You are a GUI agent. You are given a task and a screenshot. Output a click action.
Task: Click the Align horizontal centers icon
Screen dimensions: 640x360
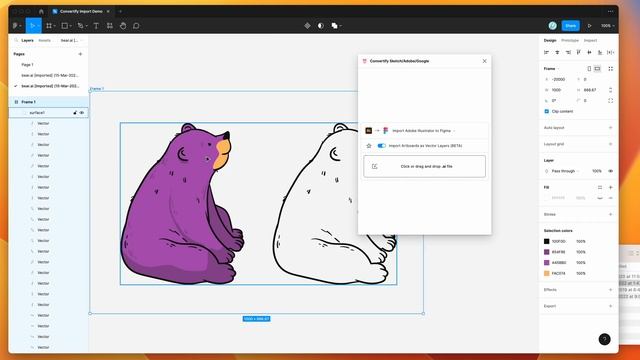point(557,52)
